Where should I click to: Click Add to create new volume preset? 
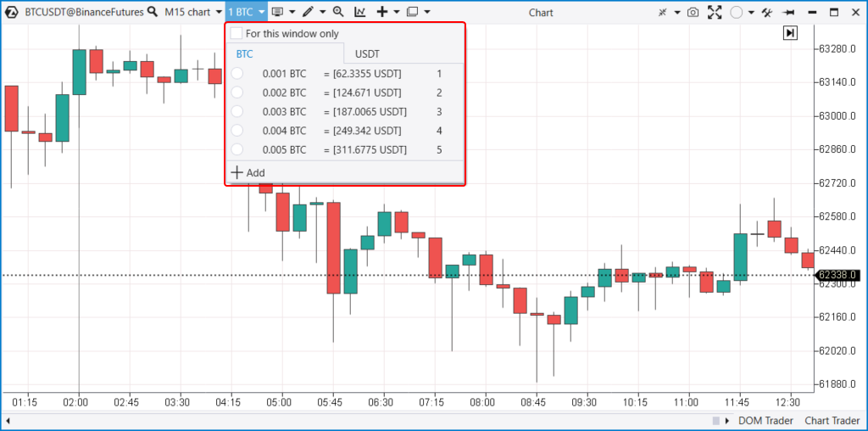tap(248, 172)
